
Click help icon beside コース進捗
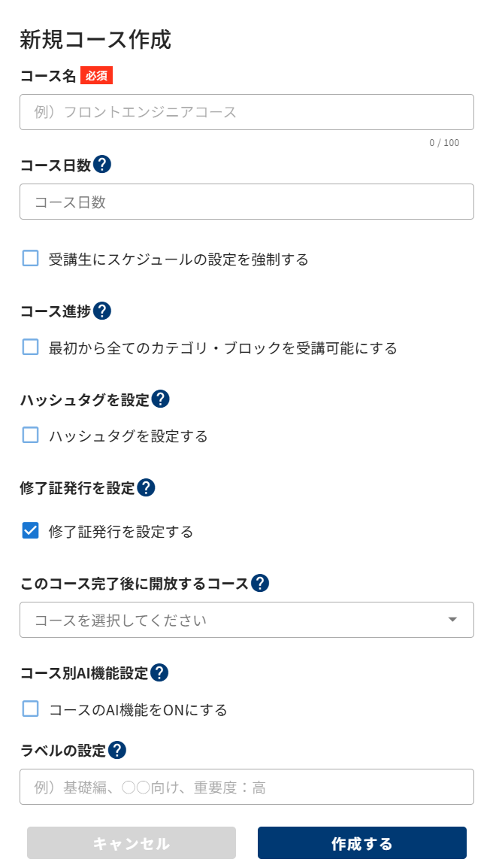coord(102,311)
